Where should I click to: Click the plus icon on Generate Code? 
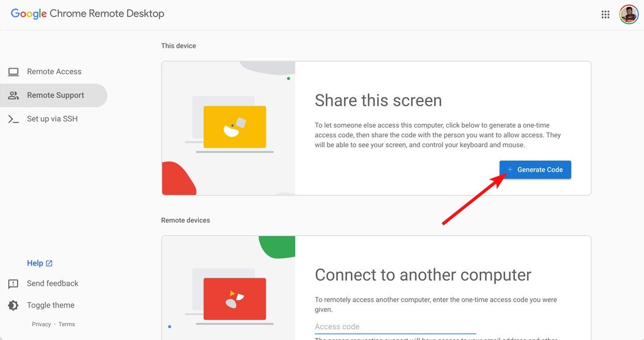[x=510, y=170]
